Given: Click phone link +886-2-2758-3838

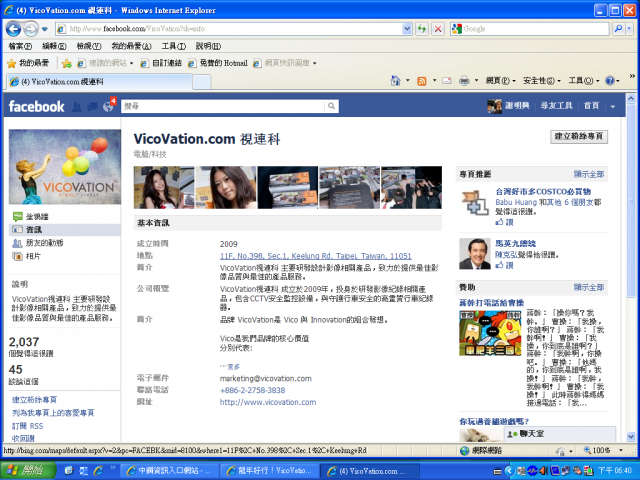Looking at the screenshot, I should pyautogui.click(x=252, y=390).
